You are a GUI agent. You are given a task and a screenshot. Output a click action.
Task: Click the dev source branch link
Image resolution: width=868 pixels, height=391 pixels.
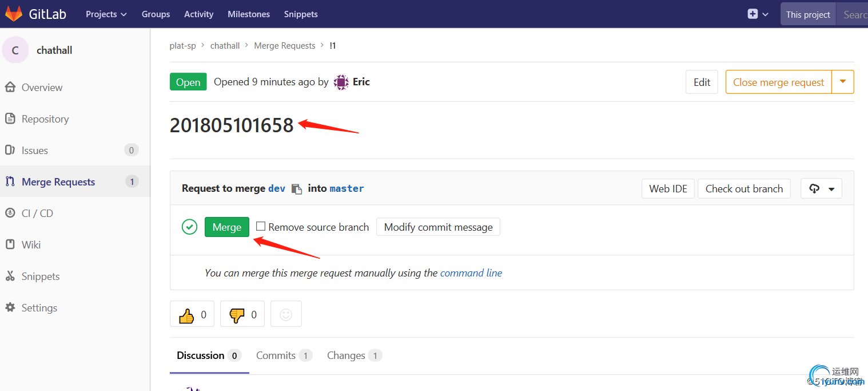click(x=277, y=188)
